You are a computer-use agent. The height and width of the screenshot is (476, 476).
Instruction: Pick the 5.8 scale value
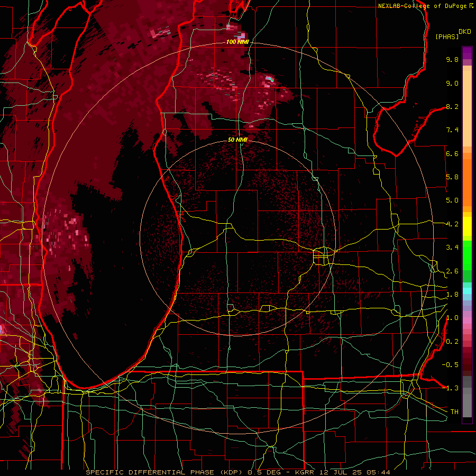(x=452, y=177)
